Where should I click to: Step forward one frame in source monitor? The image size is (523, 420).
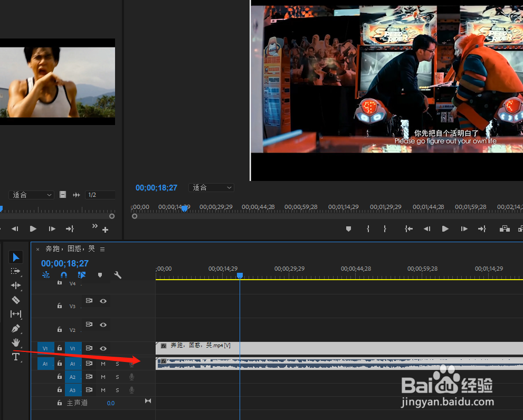click(52, 229)
